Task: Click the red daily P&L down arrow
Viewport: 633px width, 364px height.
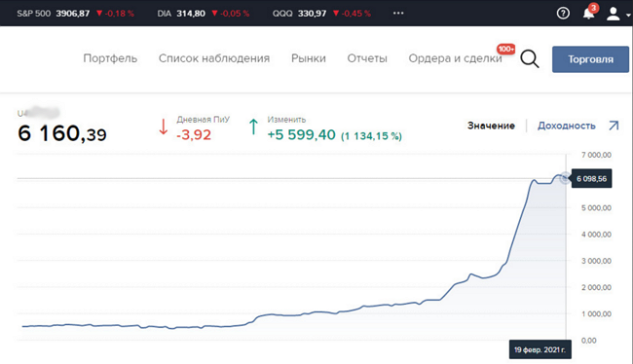Action: click(x=163, y=127)
